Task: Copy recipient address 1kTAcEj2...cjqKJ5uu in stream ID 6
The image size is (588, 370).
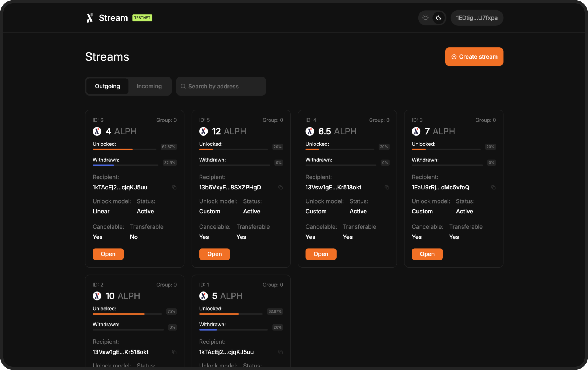Action: tap(174, 188)
